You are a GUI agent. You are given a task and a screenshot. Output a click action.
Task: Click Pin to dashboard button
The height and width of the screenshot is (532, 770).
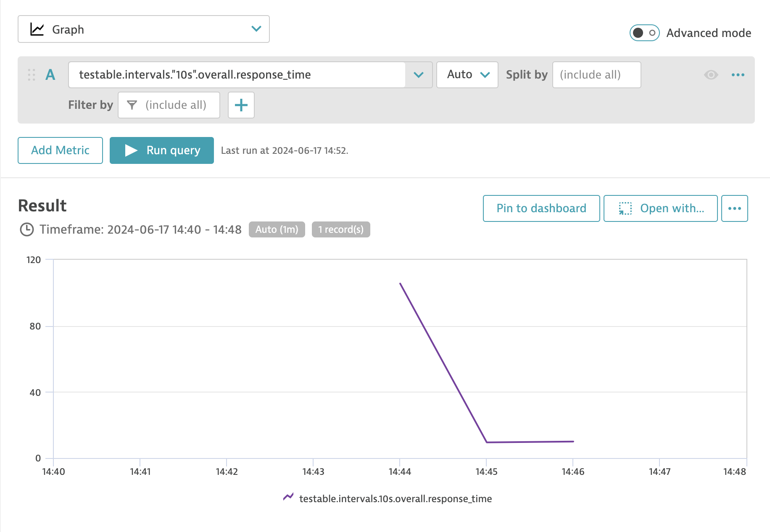coord(541,208)
